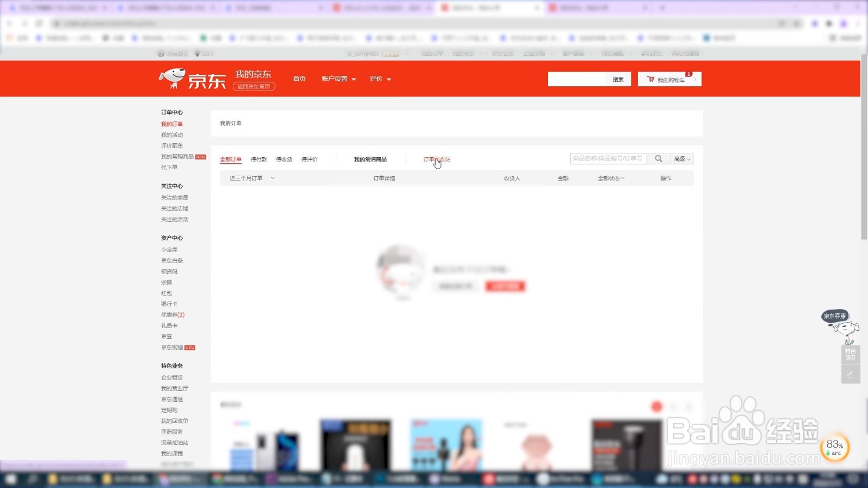Open 银行卡 in sidebar
Image resolution: width=868 pixels, height=488 pixels.
click(x=169, y=304)
